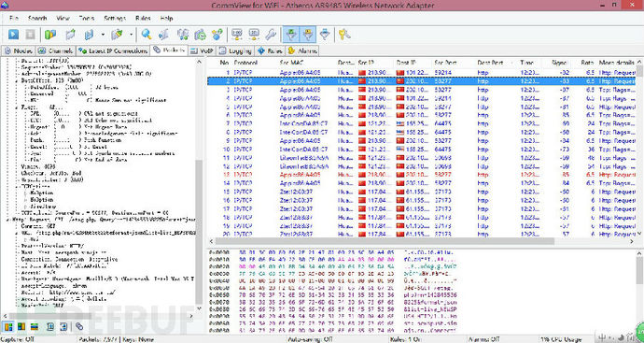644x343 pixels.
Task: Click the Reconstruct TCP session toolbar icon
Action: pyautogui.click(x=183, y=35)
